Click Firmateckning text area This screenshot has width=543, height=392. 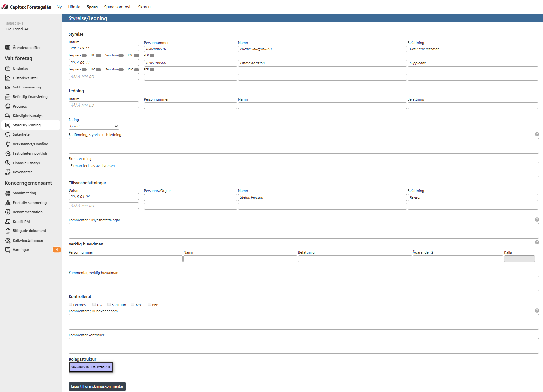[x=304, y=169]
